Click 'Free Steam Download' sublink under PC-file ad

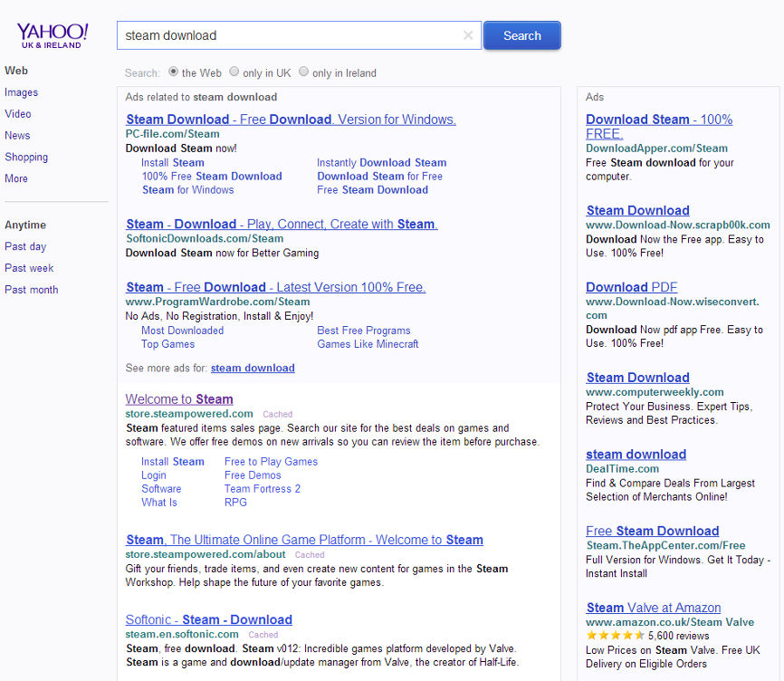click(372, 190)
